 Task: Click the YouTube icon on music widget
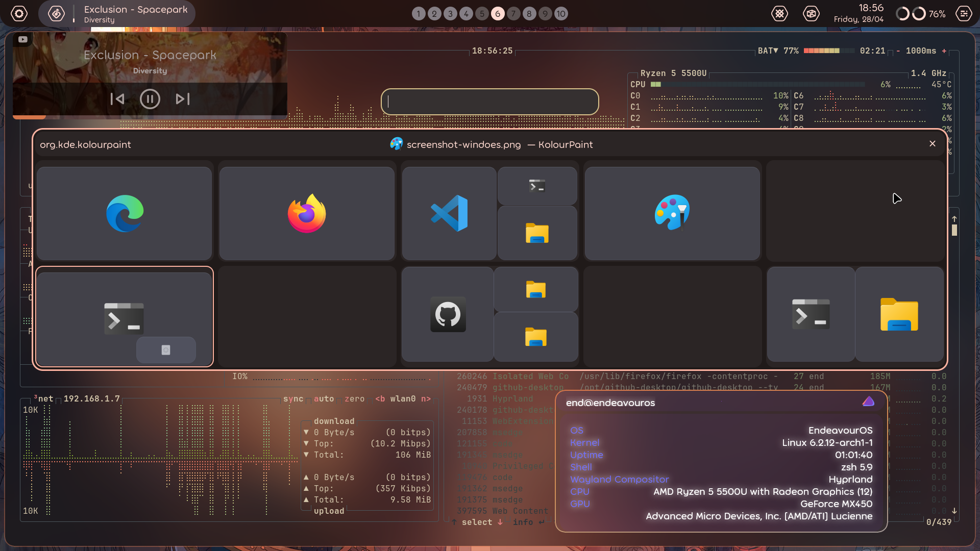[x=23, y=39]
